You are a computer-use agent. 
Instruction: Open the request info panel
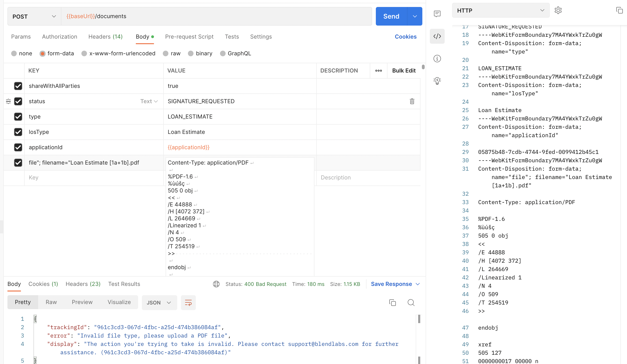click(x=437, y=58)
